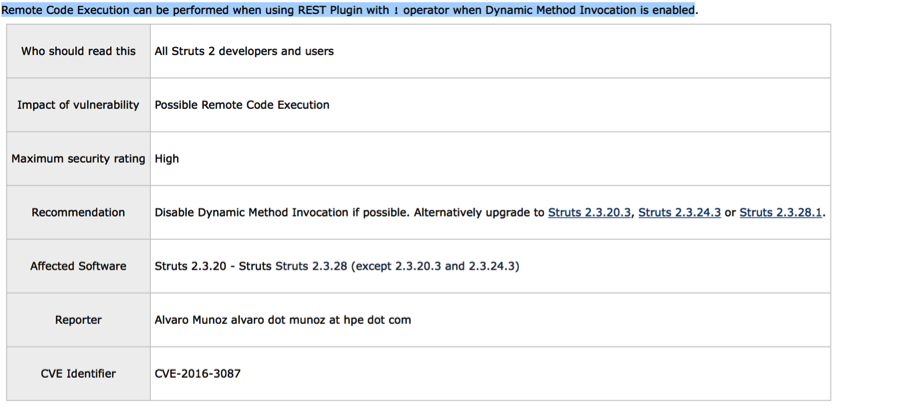Open the Struts 2.3.24.3 link
This screenshot has width=900, height=415.
[679, 212]
